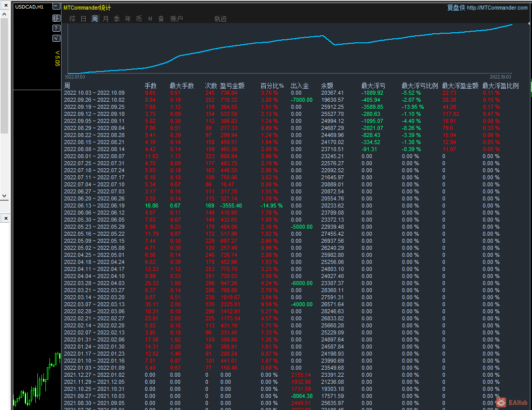
Task: Show the 轨迹 trajectory view
Action: coord(220,19)
